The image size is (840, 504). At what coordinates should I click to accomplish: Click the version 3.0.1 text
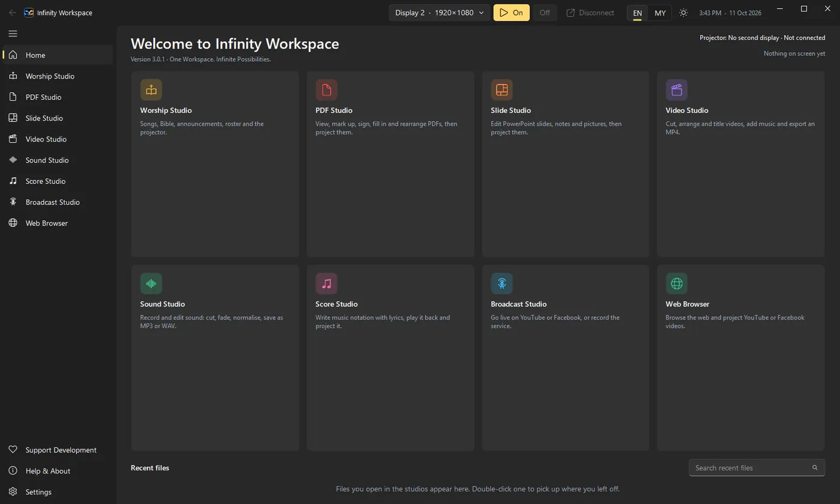(148, 59)
